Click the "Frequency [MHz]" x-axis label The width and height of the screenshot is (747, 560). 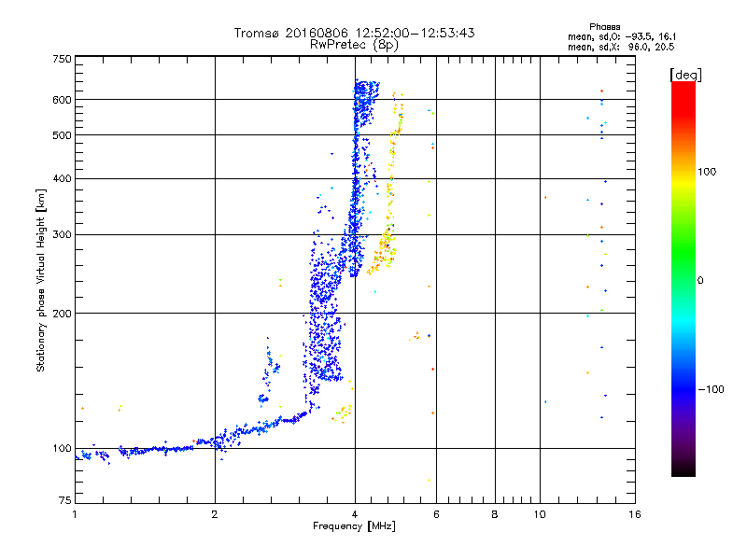coord(354,526)
